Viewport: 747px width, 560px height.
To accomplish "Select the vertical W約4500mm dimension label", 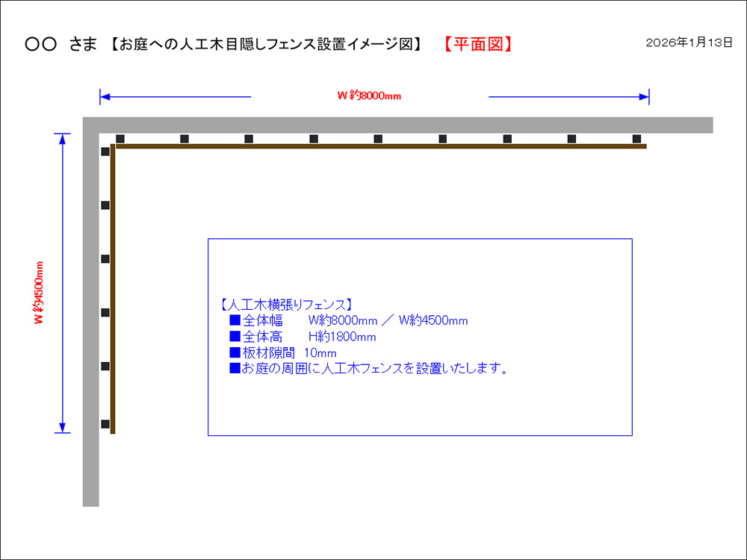I will 39,293.
